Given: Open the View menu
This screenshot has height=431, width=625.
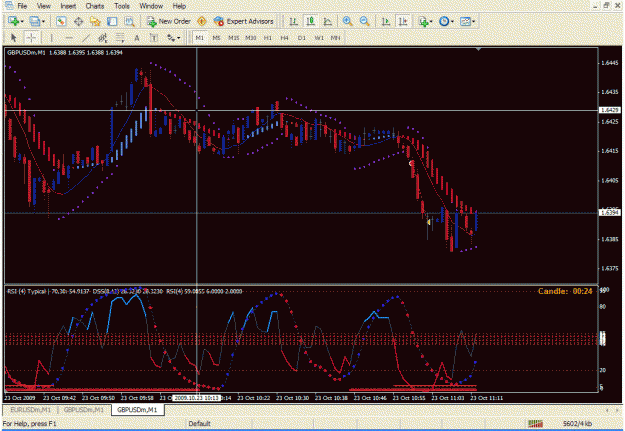Looking at the screenshot, I should coord(43,6).
